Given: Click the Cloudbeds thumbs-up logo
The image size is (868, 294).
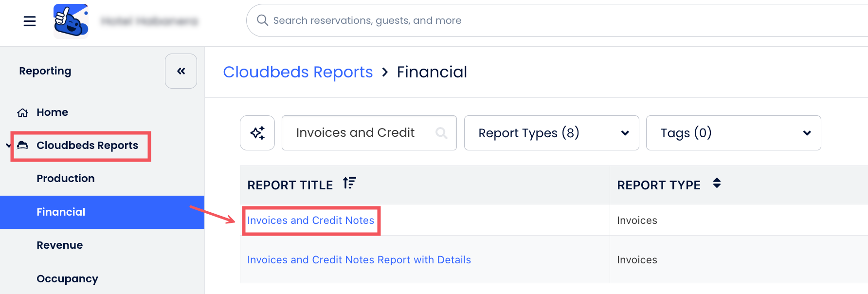Looking at the screenshot, I should click(x=71, y=21).
